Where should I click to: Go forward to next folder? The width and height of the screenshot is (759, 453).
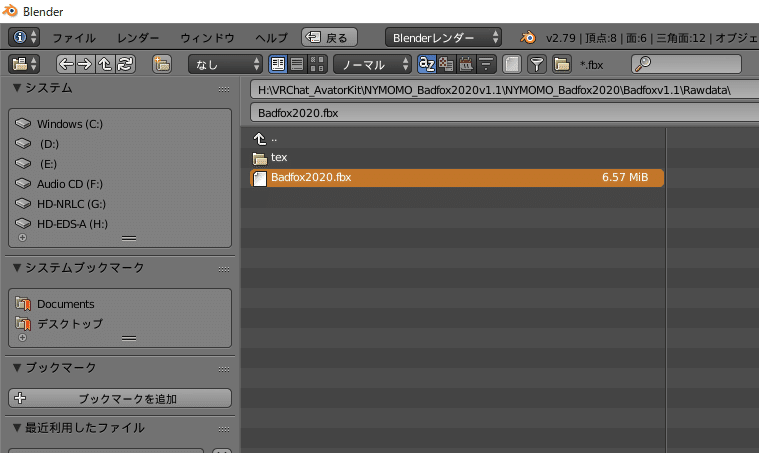pyautogui.click(x=85, y=64)
